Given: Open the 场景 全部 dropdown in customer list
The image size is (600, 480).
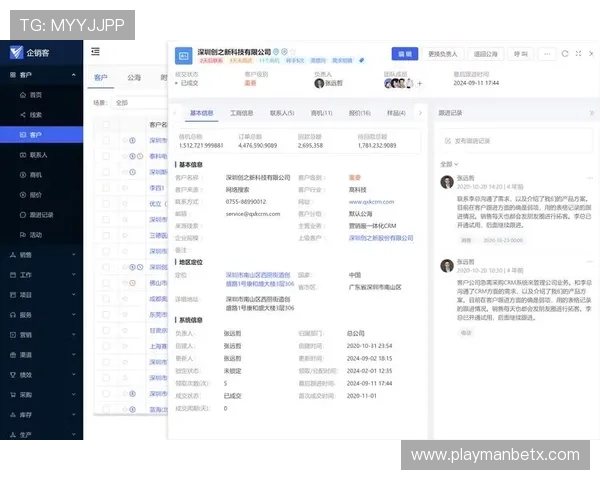Looking at the screenshot, I should [x=140, y=103].
